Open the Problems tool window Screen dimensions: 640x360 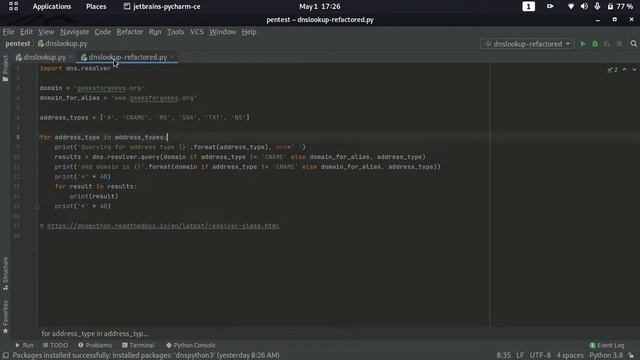pos(95,345)
